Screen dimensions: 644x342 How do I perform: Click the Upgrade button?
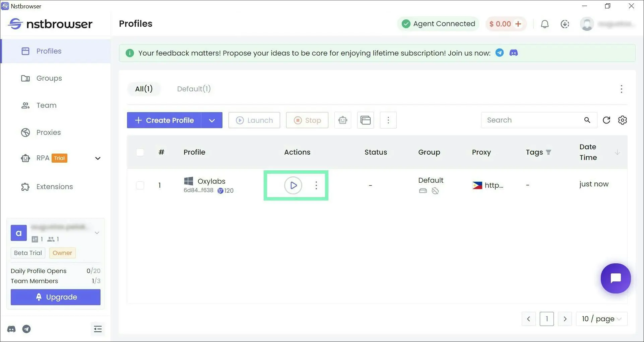(56, 297)
